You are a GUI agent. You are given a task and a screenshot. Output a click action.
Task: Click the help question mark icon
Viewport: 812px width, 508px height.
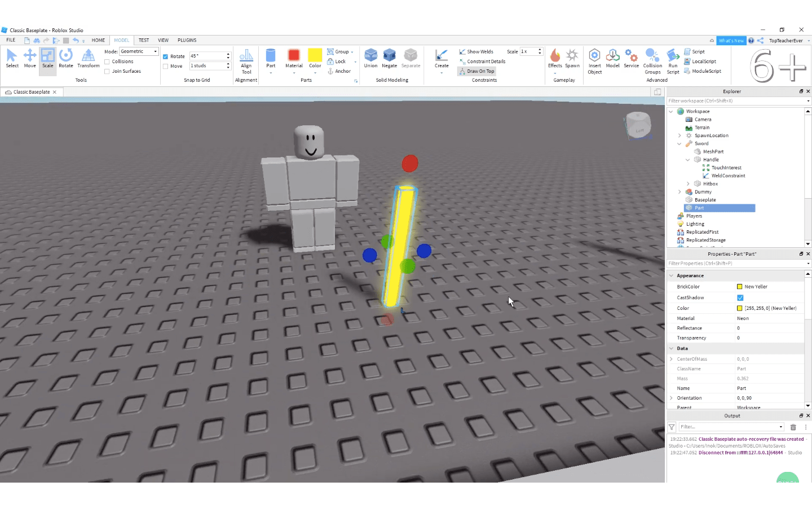pos(751,41)
